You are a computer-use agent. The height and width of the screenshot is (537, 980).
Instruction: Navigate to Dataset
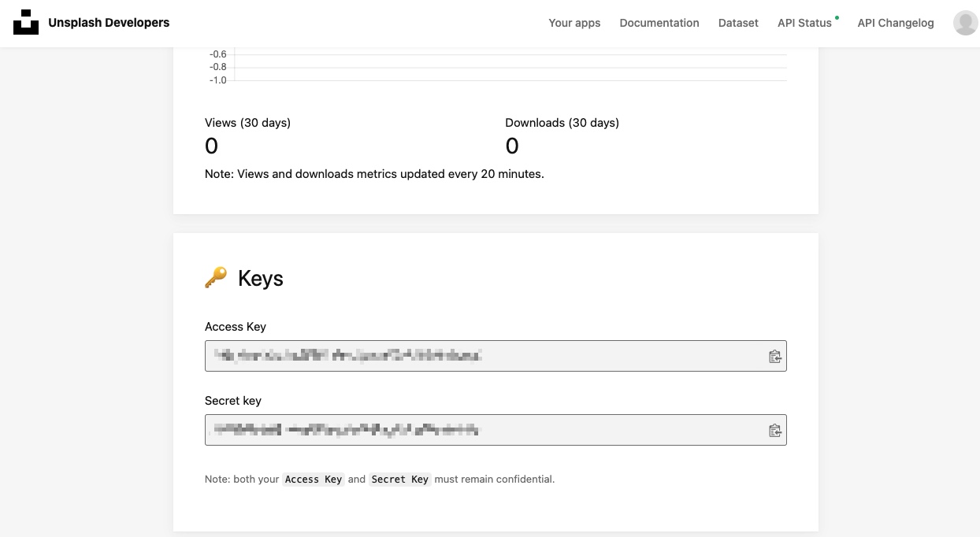pyautogui.click(x=738, y=23)
